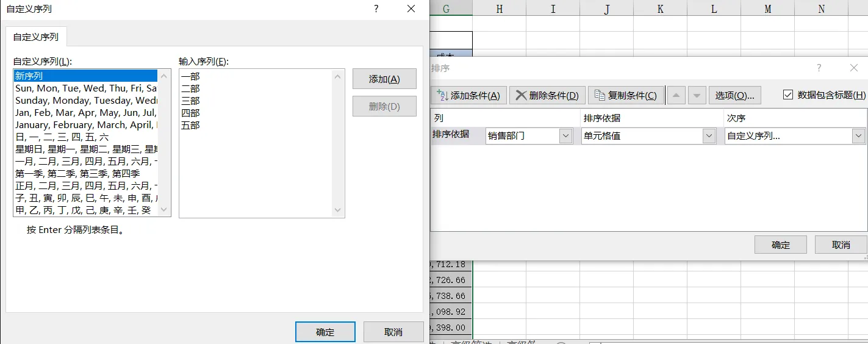Viewport: 868px width, 344px height.
Task: Select the 新序列 list item
Action: pyautogui.click(x=85, y=76)
